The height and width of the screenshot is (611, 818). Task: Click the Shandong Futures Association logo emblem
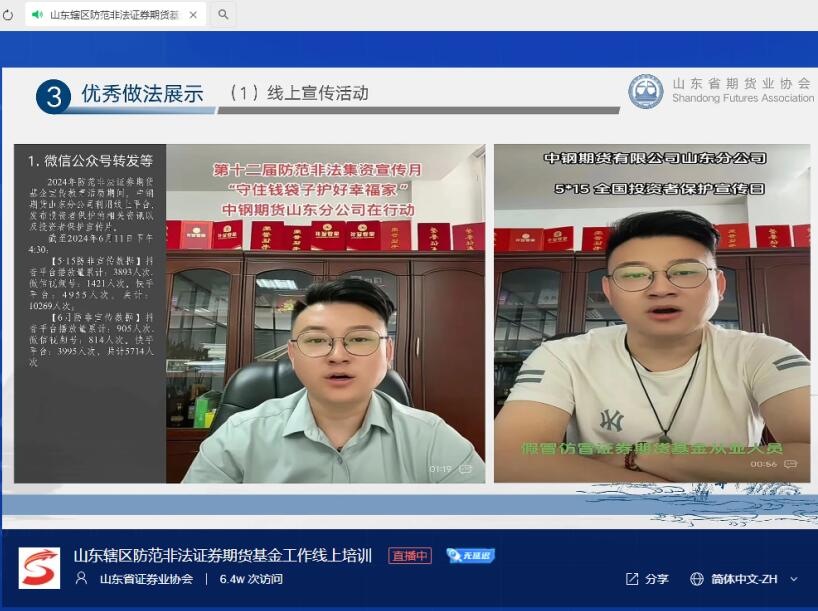(645, 91)
